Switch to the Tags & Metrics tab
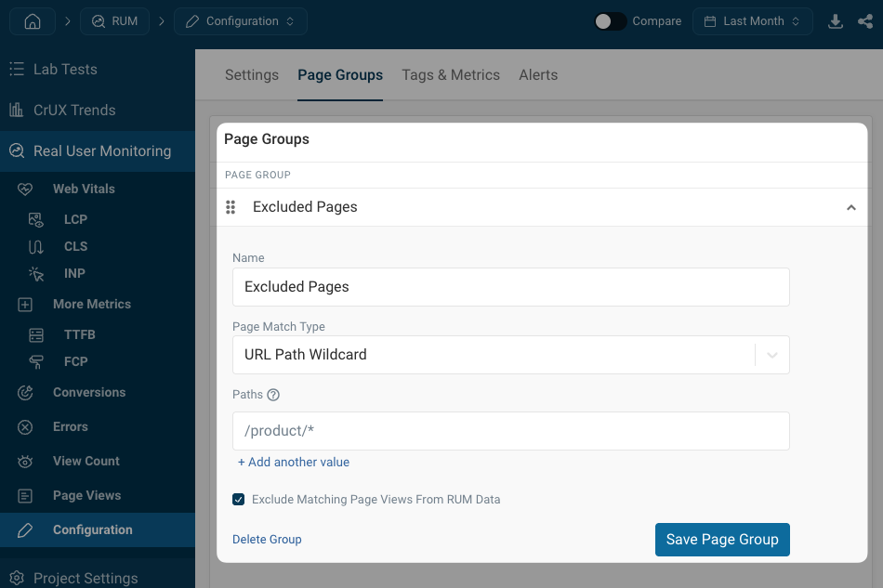The image size is (883, 588). (x=451, y=75)
